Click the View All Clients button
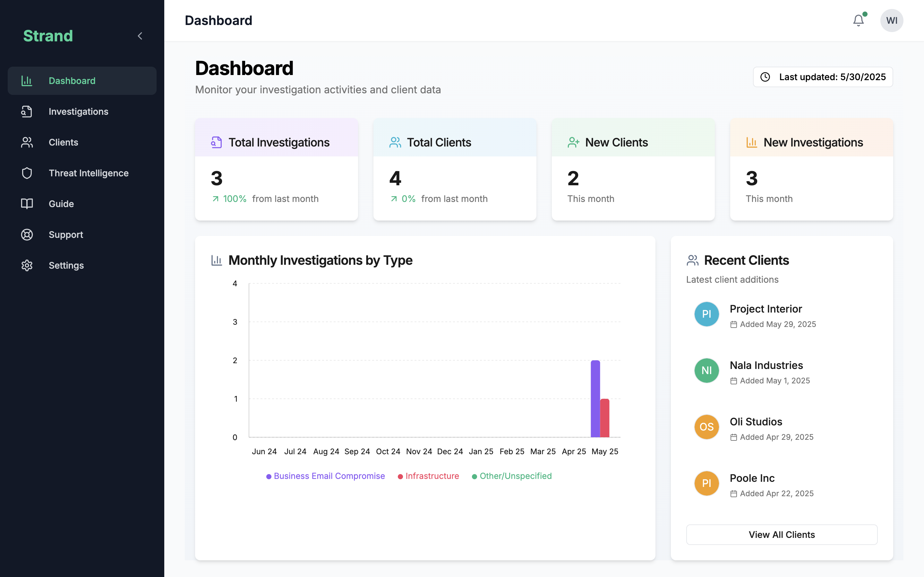The width and height of the screenshot is (924, 577). pos(781,535)
